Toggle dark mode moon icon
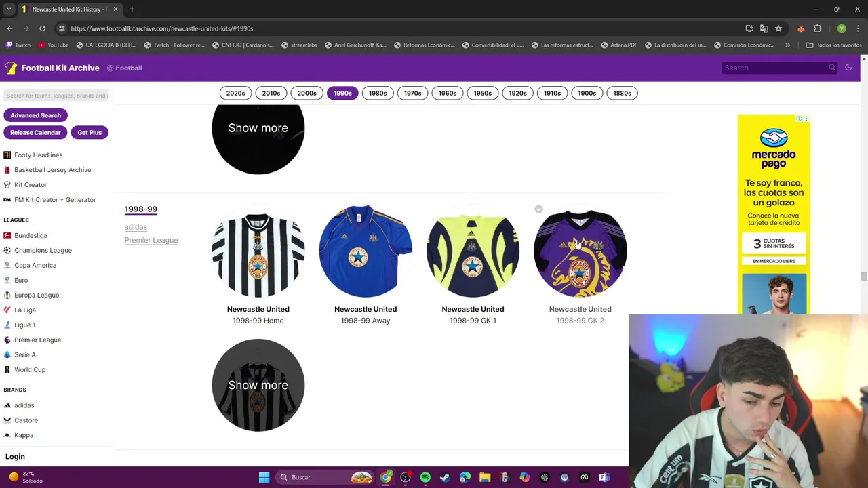 848,68
